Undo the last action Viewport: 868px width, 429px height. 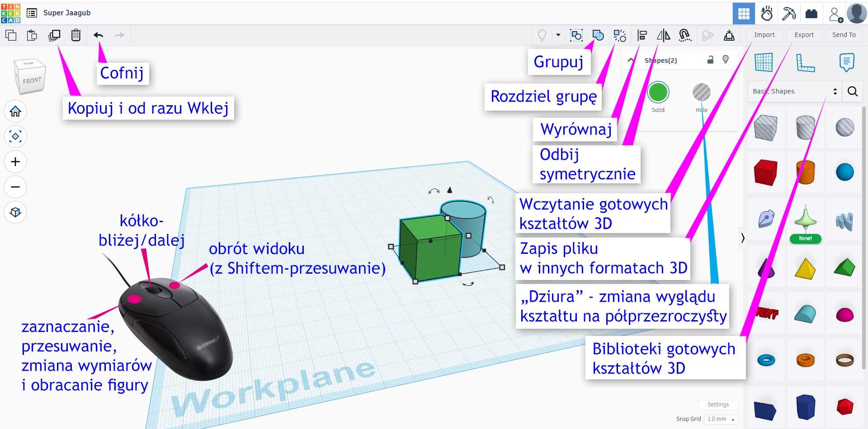pos(98,35)
